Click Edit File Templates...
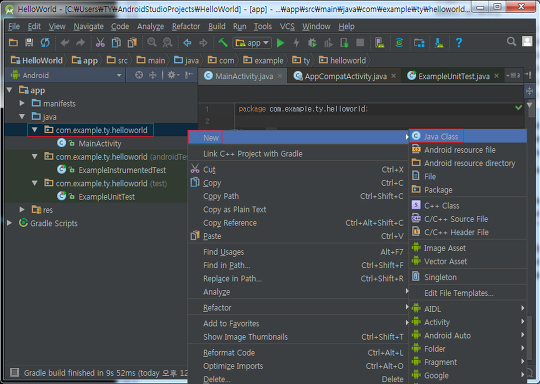Image resolution: width=540 pixels, height=384 pixels. (468, 293)
